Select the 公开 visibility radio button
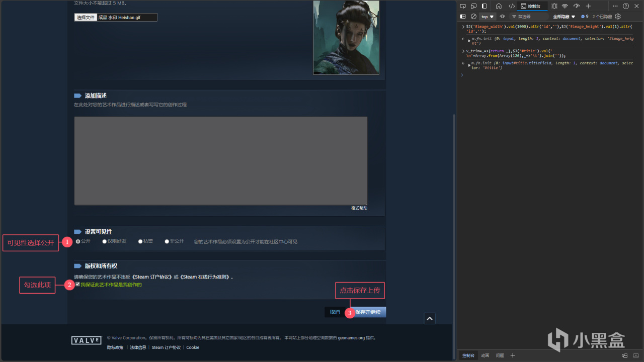 coord(78,241)
